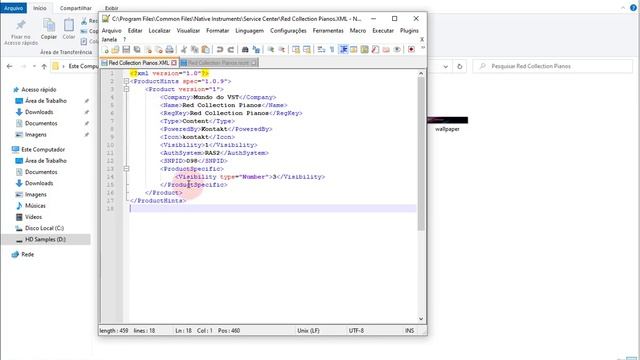Viewport: 640px width, 360px height.
Task: Collapse the Product fold marker on line 3
Action: [x=126, y=89]
